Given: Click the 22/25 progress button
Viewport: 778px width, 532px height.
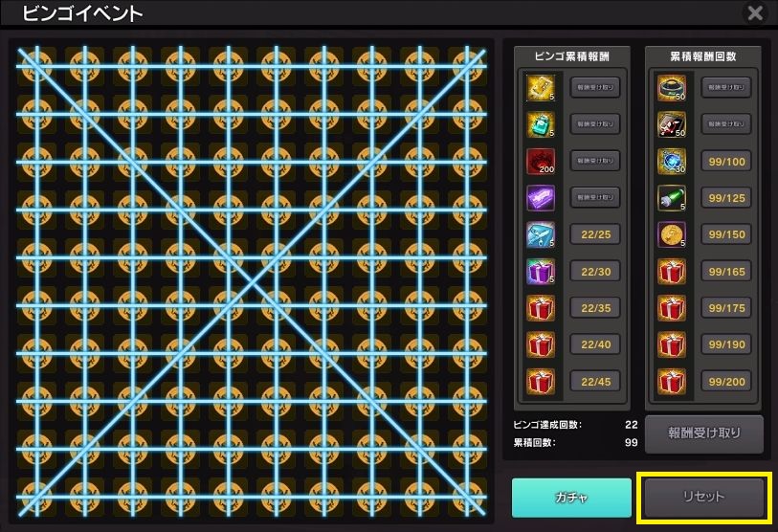Looking at the screenshot, I should 595,234.
